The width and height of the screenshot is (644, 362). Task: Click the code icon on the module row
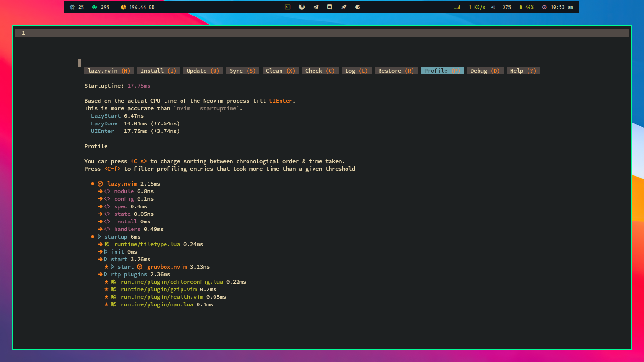click(107, 191)
